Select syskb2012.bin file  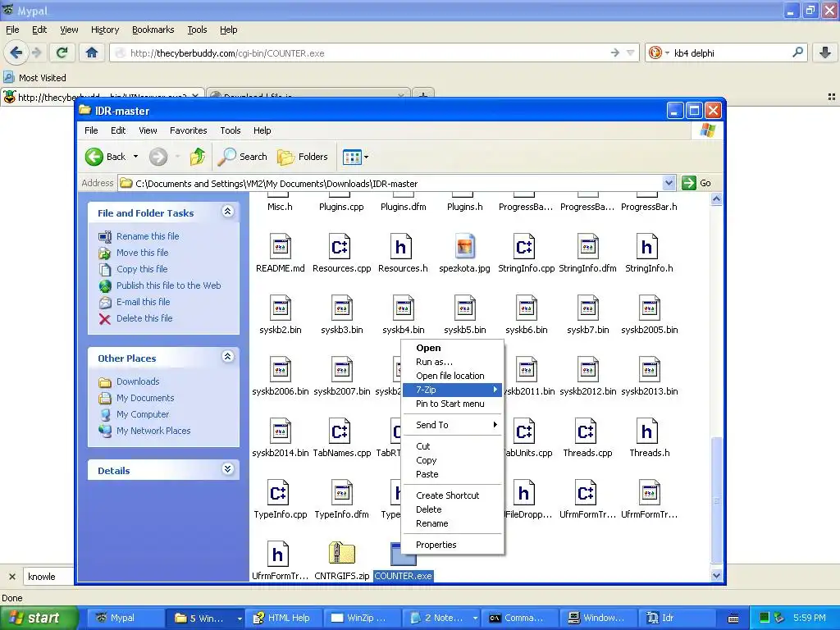pos(587,377)
